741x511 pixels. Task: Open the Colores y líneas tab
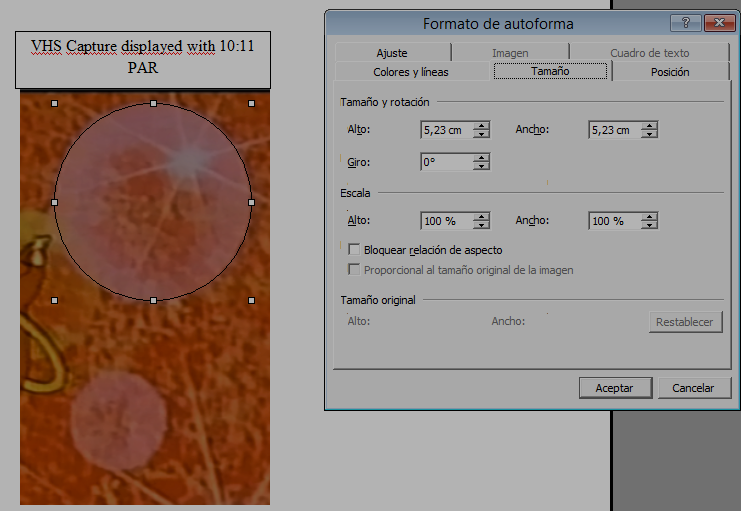click(x=411, y=72)
